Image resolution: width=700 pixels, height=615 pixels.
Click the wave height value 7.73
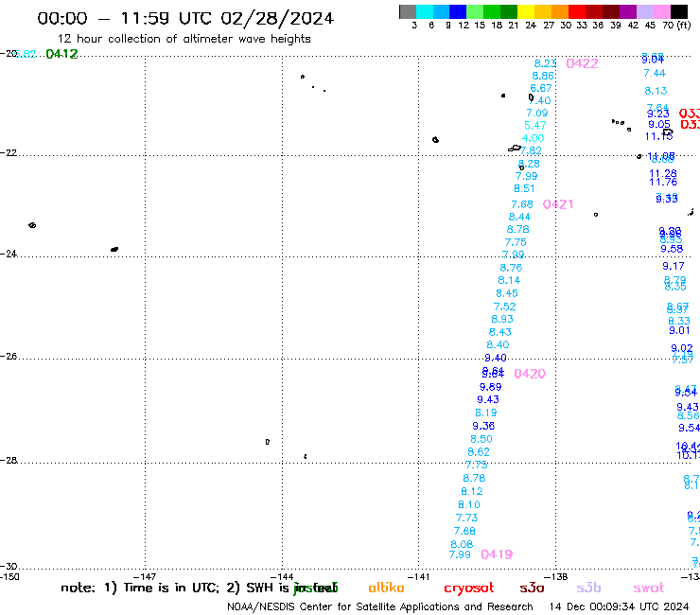tap(466, 518)
